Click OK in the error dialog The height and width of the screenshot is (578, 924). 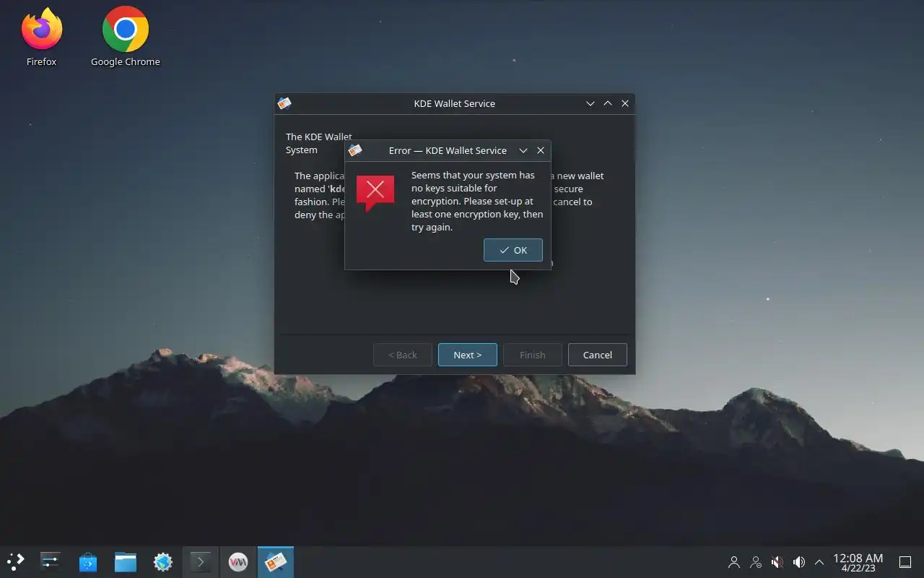point(513,250)
